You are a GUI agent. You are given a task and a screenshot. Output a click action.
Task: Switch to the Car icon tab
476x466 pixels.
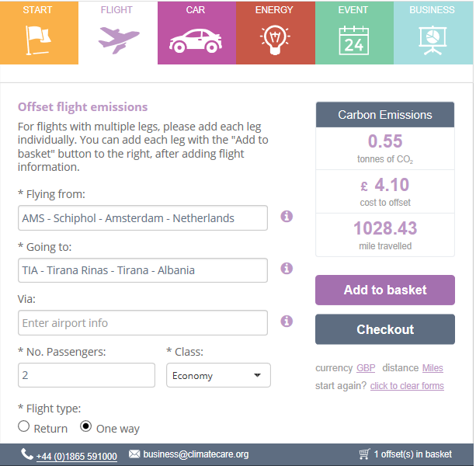click(x=196, y=41)
